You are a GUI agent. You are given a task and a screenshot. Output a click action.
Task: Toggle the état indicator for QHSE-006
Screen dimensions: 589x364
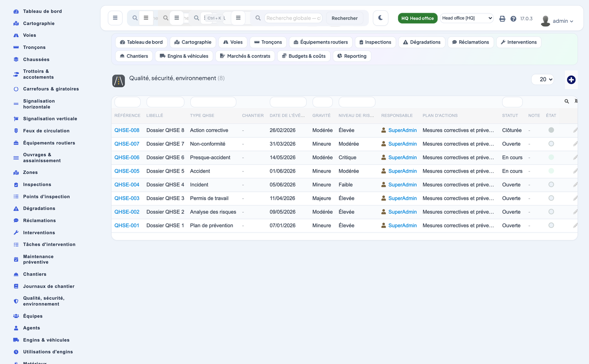(551, 158)
